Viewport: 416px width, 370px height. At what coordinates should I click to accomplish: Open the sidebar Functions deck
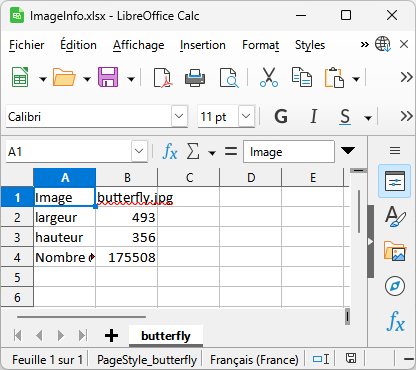pos(395,321)
